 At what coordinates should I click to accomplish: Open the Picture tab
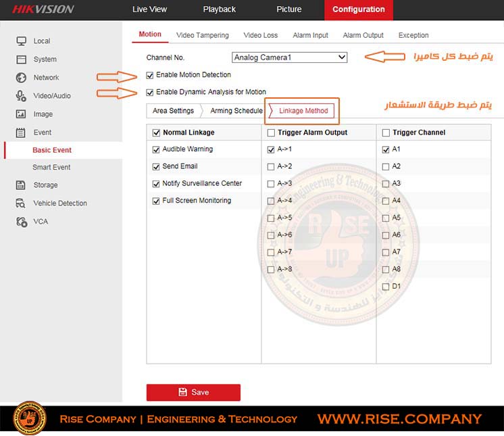click(x=289, y=9)
